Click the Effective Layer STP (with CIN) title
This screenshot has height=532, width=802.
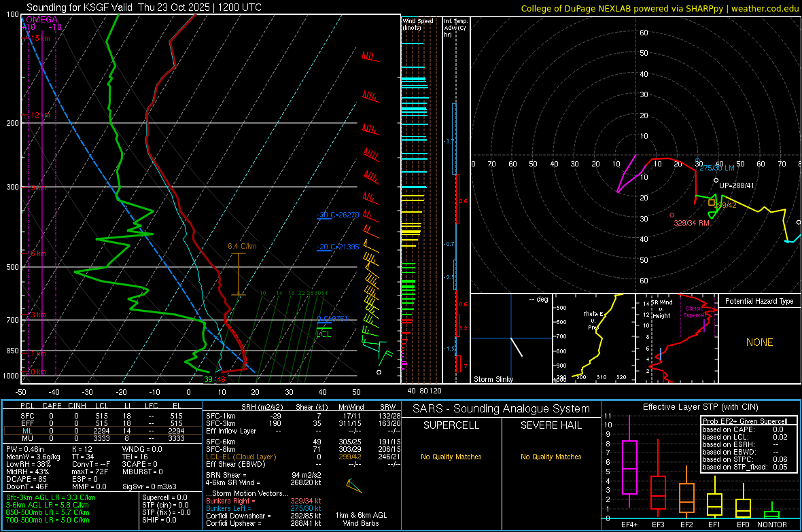(700, 407)
